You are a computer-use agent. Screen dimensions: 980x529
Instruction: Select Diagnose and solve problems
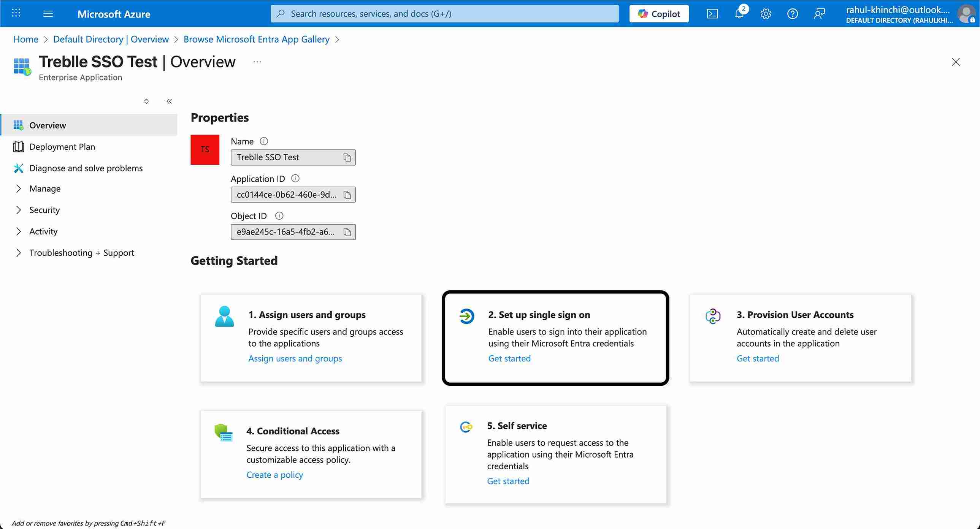86,168
